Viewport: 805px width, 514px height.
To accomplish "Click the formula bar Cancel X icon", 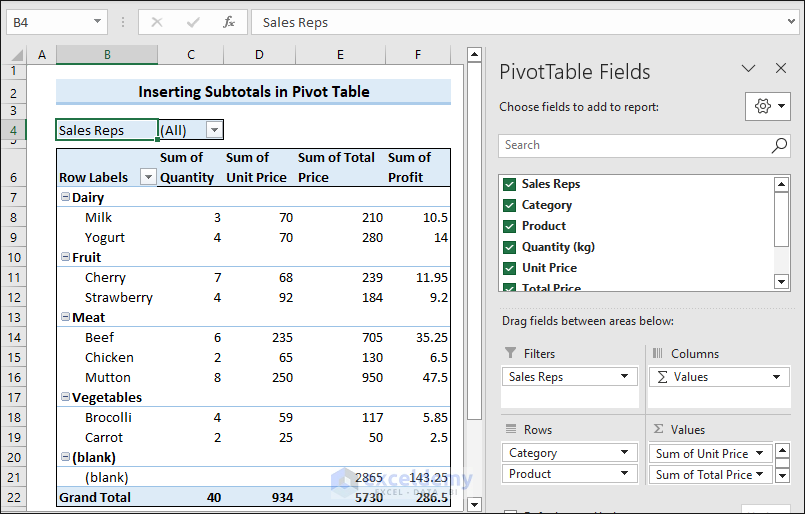I will click(x=158, y=22).
